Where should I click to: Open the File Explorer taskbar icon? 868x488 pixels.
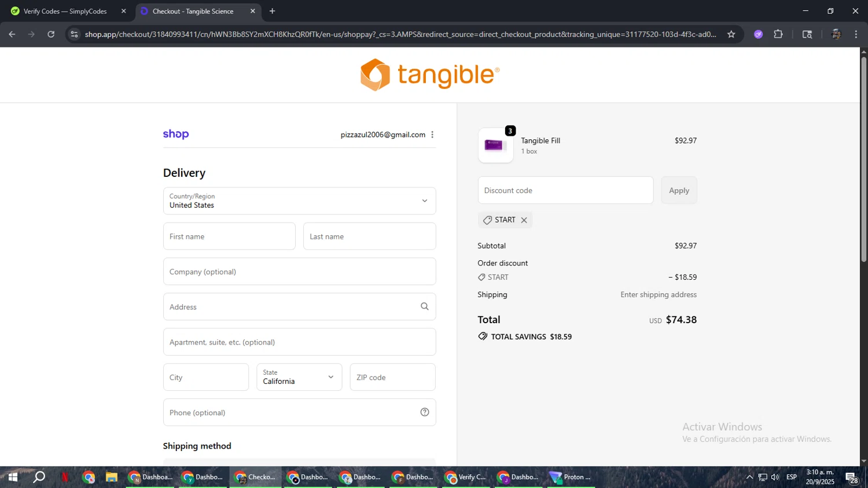click(x=111, y=477)
